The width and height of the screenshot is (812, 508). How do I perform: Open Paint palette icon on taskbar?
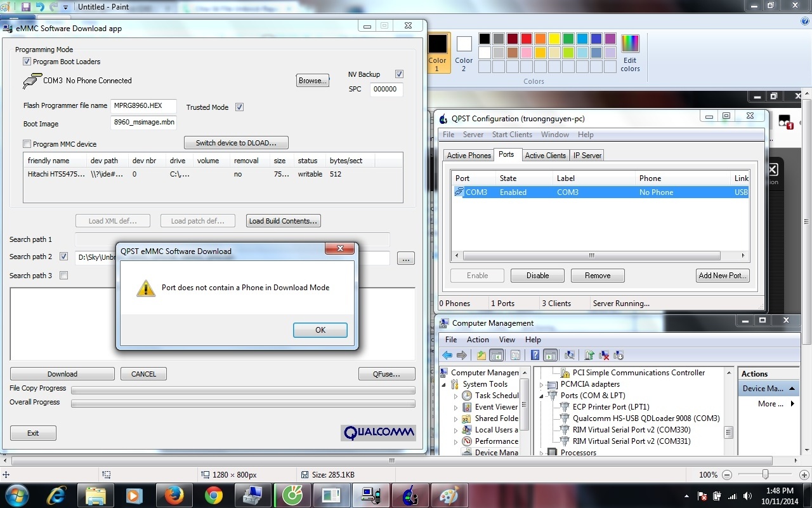[x=449, y=495]
